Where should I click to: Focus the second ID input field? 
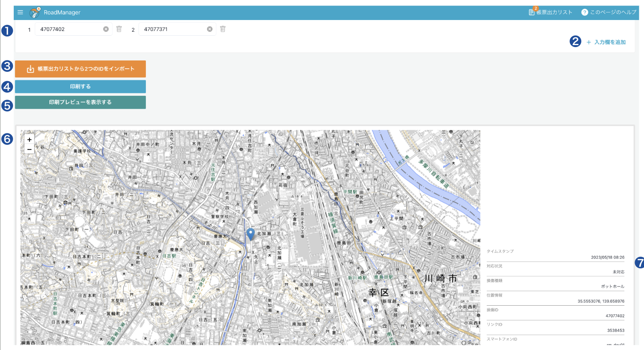coord(173,29)
